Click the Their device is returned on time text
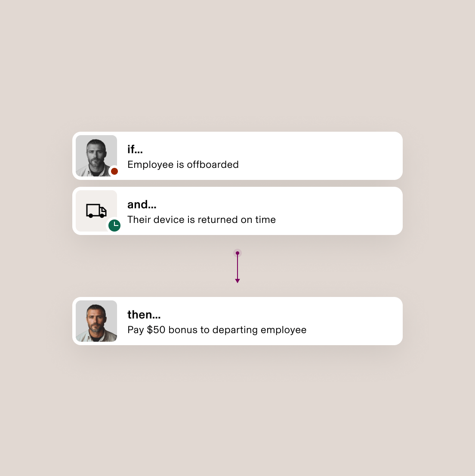This screenshot has height=476, width=475. tap(201, 219)
